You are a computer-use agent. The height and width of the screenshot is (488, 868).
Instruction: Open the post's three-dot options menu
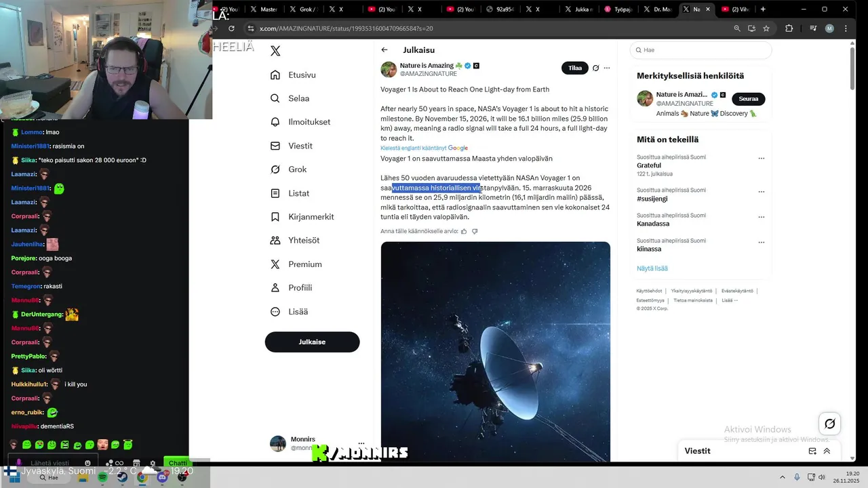(x=607, y=68)
